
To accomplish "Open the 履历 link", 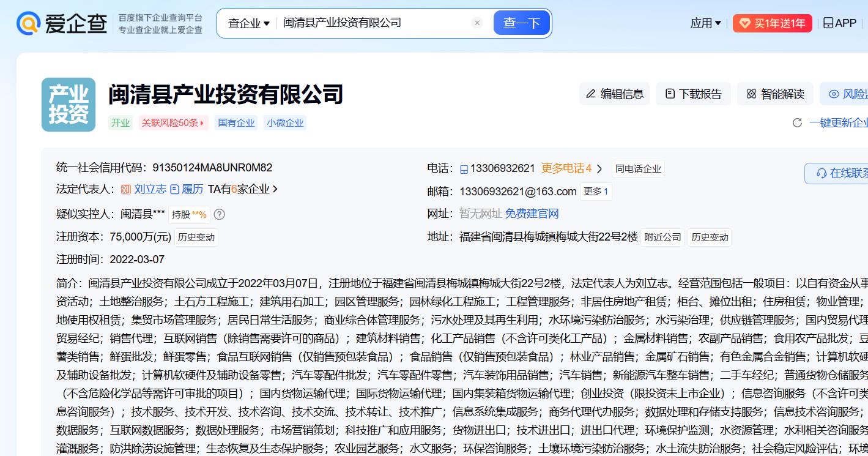I will point(192,189).
